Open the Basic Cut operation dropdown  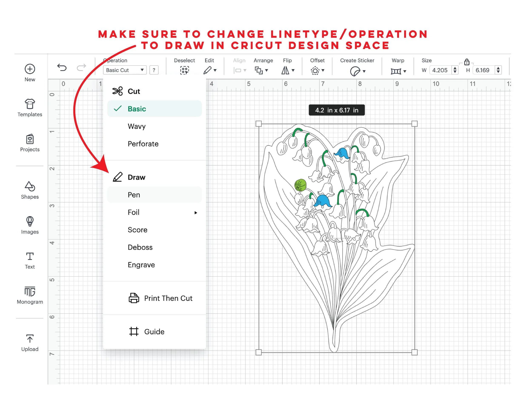[x=125, y=70]
